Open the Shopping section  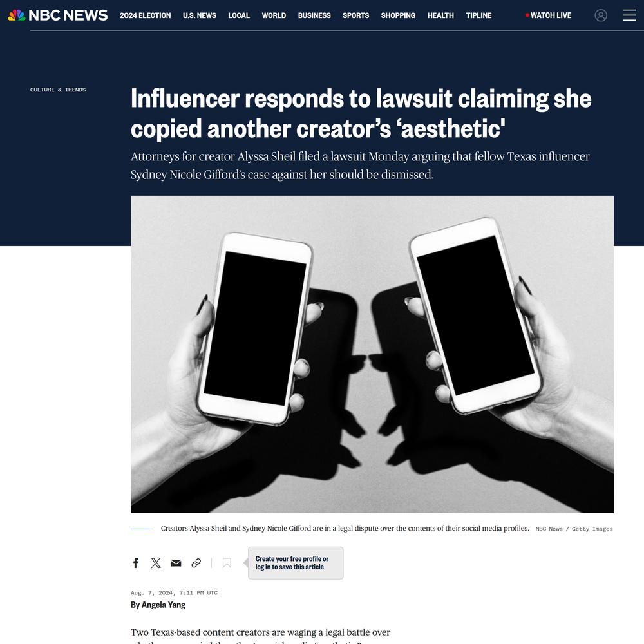coord(398,15)
